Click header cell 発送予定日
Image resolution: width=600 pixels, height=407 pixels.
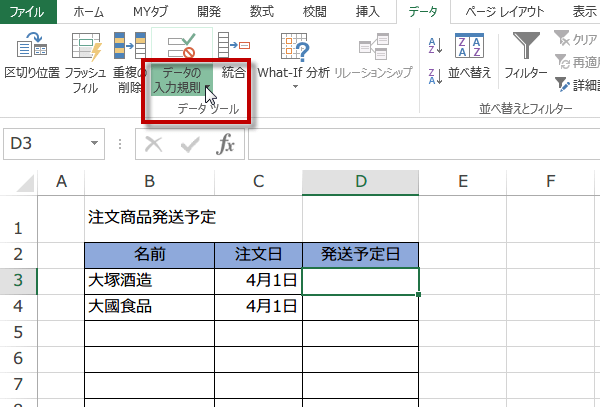click(360, 255)
